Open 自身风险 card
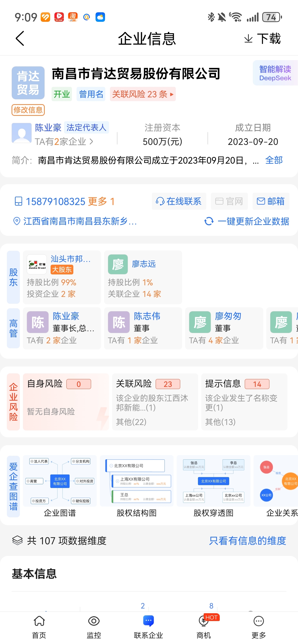 66,402
